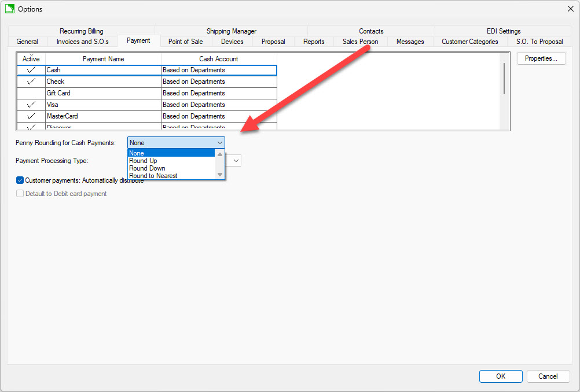Collapse the Penny Rounding dropdown arrow
The width and height of the screenshot is (580, 392).
[x=219, y=143]
